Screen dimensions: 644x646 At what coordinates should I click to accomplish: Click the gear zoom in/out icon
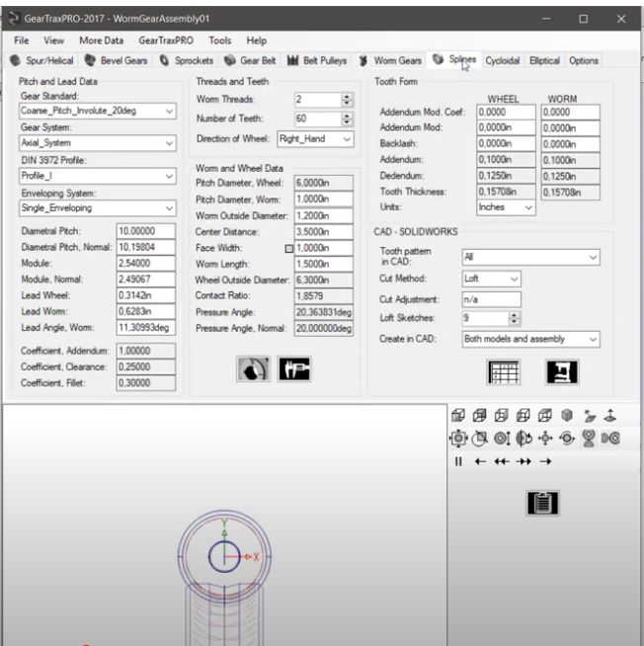tap(503, 438)
